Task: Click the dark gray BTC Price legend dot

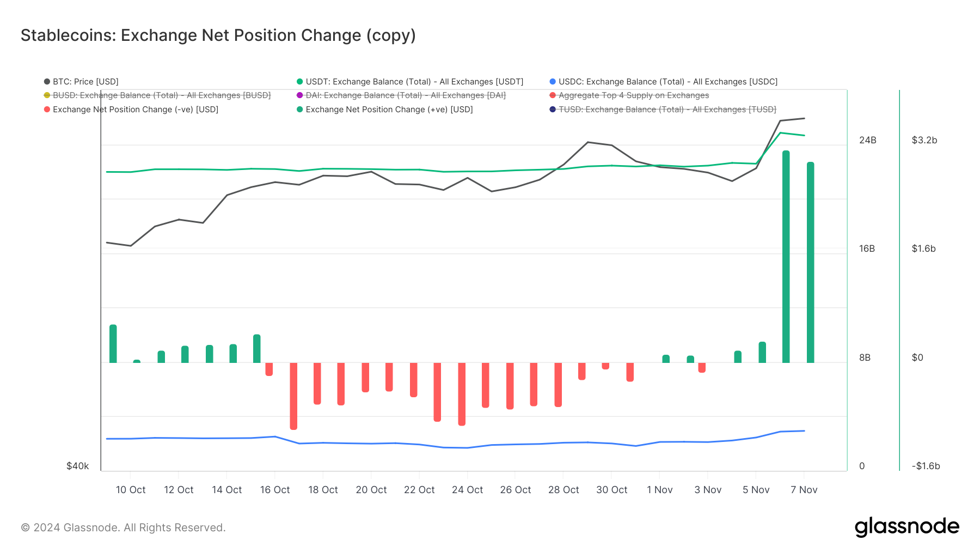Action: (x=47, y=82)
